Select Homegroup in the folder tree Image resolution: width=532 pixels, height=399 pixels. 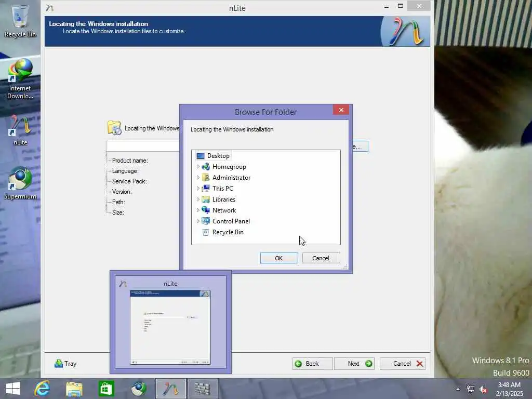click(x=229, y=167)
